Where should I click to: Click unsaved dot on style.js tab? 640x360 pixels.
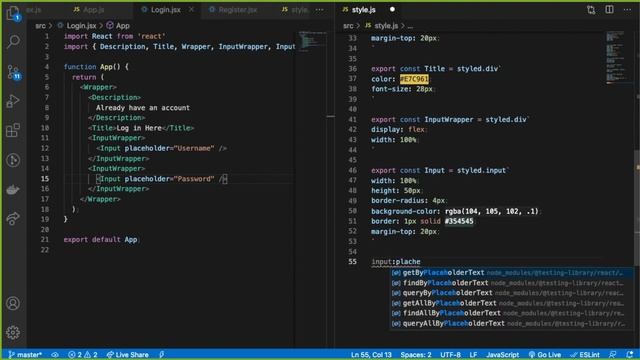(x=392, y=9)
